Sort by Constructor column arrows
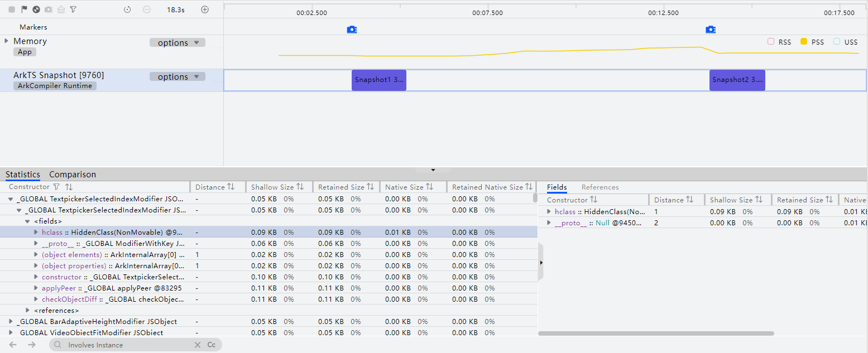Screen dimensions: 868x353 (x=69, y=187)
